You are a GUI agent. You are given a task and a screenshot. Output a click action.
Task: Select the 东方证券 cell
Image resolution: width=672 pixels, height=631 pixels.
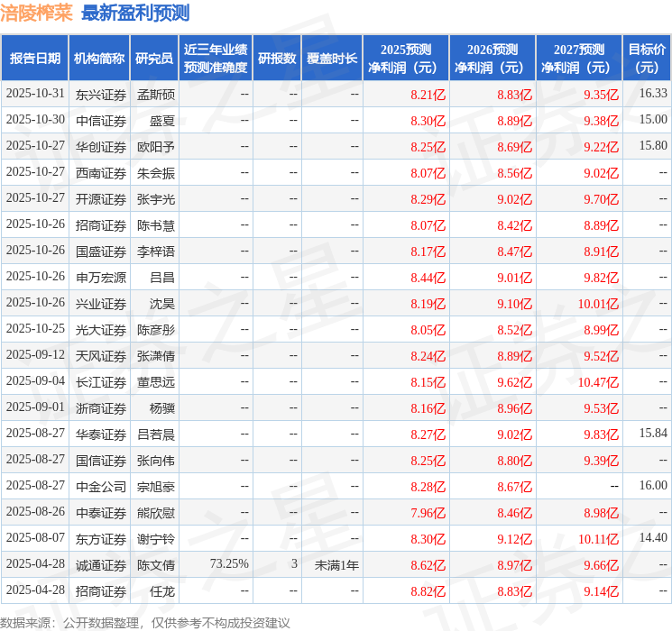pyautogui.click(x=101, y=539)
